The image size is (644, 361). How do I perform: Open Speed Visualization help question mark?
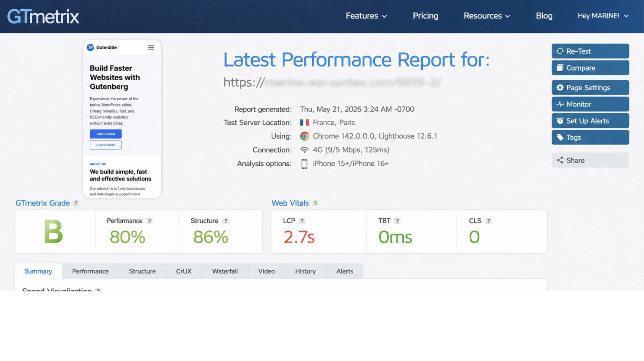pos(98,290)
